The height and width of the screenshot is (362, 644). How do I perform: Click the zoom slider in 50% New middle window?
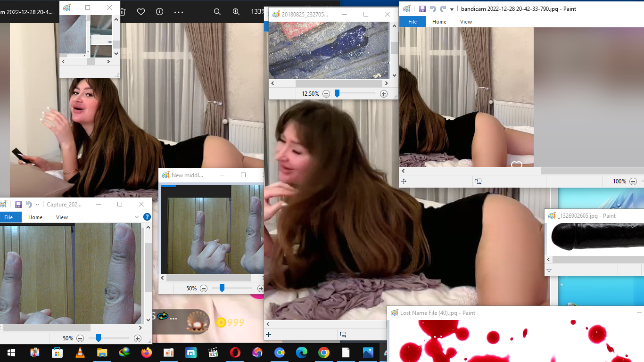(222, 288)
